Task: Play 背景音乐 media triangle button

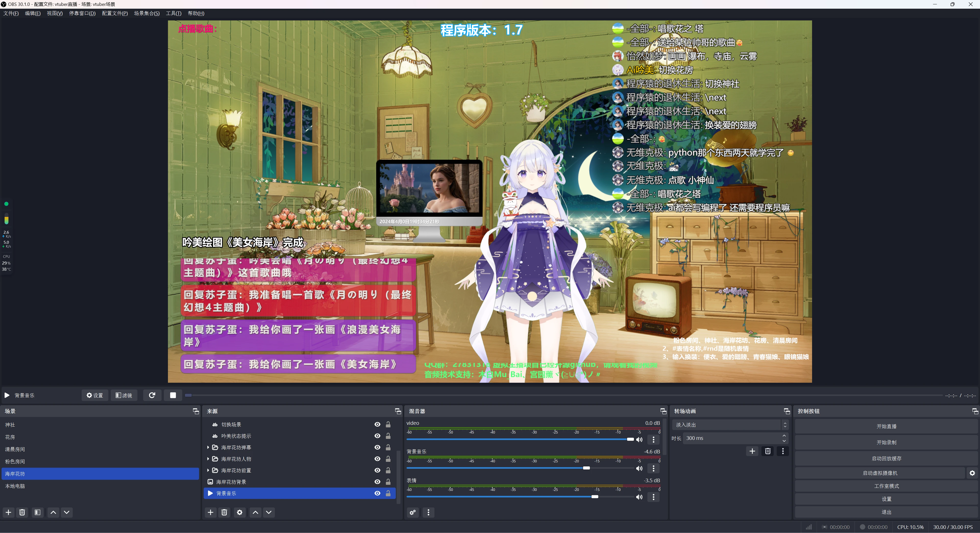Action: [x=7, y=395]
